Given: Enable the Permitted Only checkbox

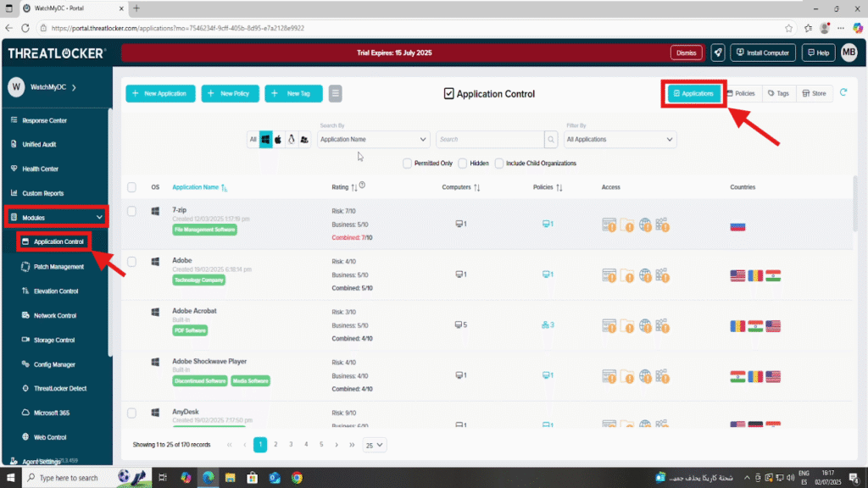Looking at the screenshot, I should click(408, 164).
